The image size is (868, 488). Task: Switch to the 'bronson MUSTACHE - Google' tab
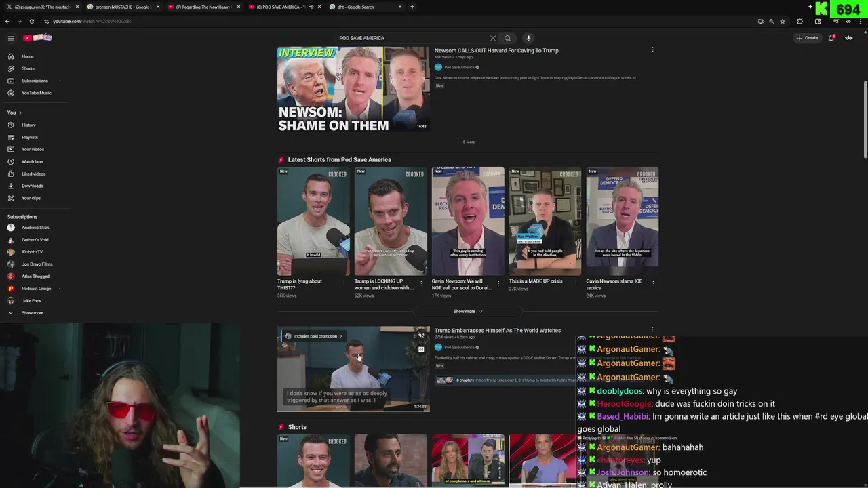coord(122,7)
